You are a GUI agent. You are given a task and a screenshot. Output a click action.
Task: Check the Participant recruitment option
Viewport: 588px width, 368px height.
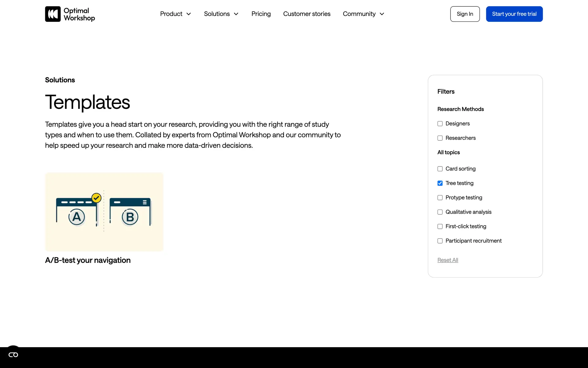[x=440, y=241]
